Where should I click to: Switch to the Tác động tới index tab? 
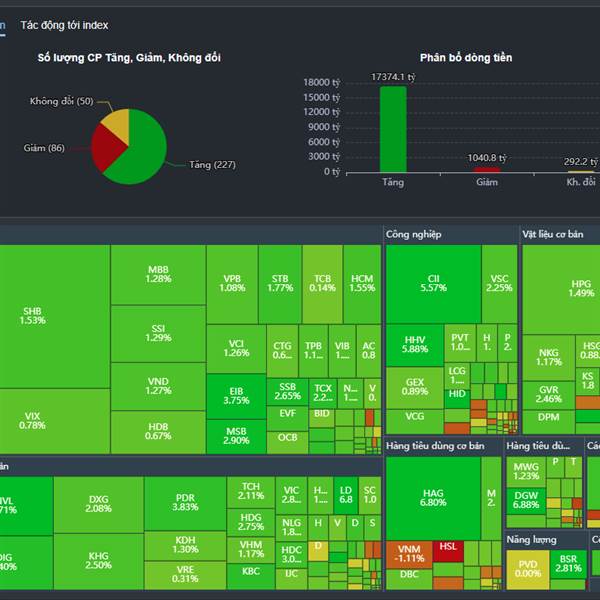64,25
